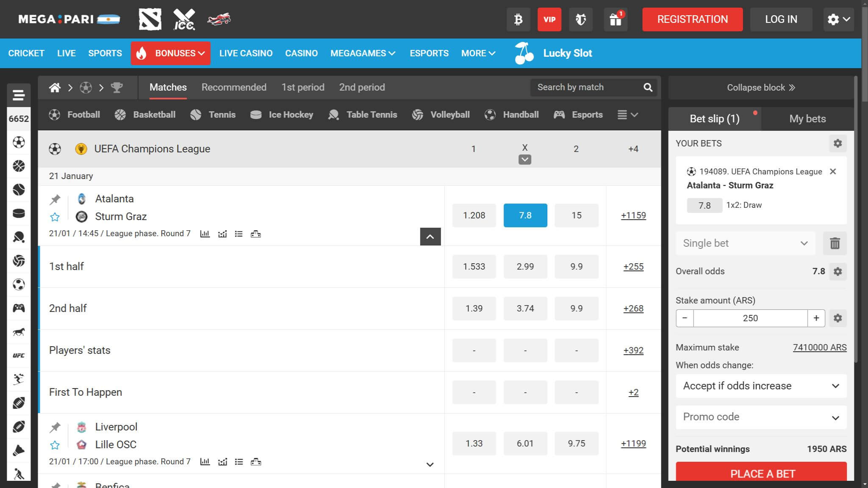The image size is (868, 488).
Task: Open field view icon for Liverpool match
Action: [256, 462]
